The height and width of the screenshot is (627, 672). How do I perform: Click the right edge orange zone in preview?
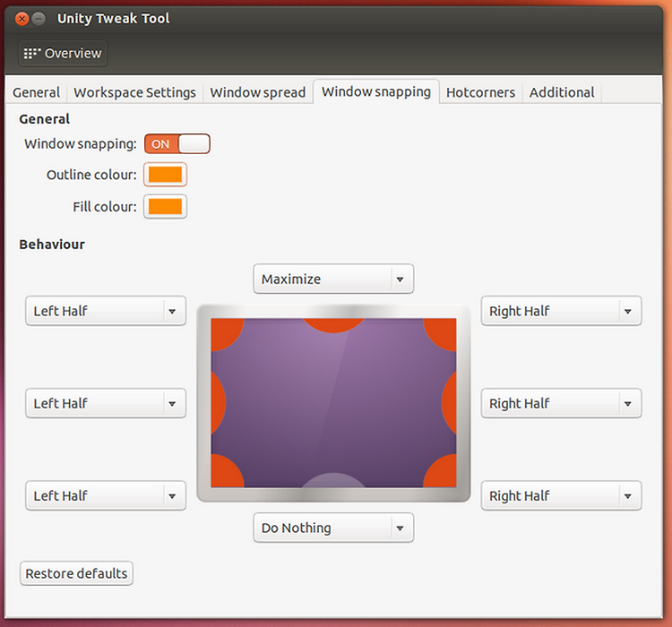[x=450, y=403]
